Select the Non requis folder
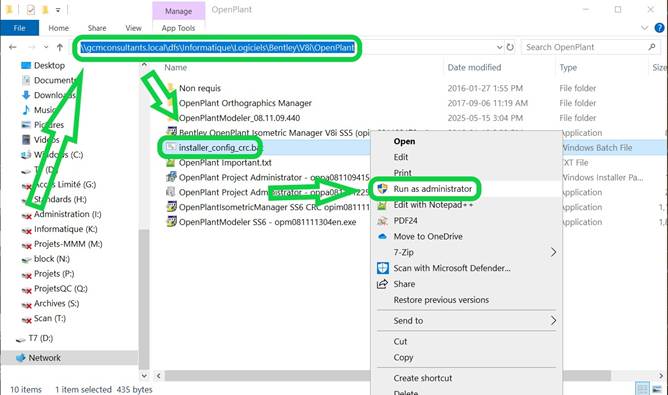The width and height of the screenshot is (668, 395). [200, 88]
